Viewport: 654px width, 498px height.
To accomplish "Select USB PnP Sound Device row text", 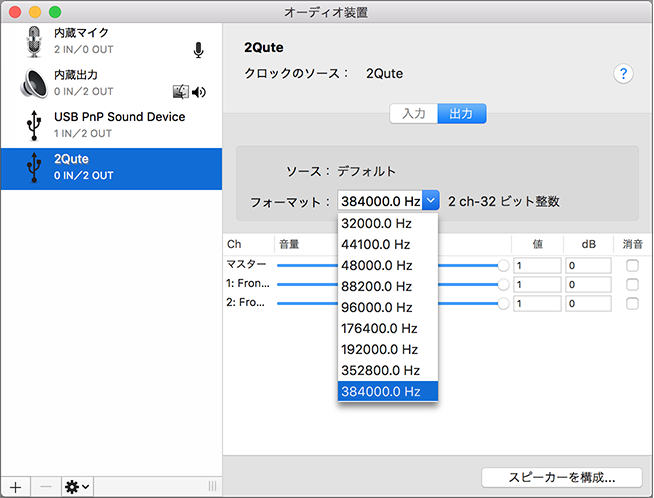I will tap(119, 117).
